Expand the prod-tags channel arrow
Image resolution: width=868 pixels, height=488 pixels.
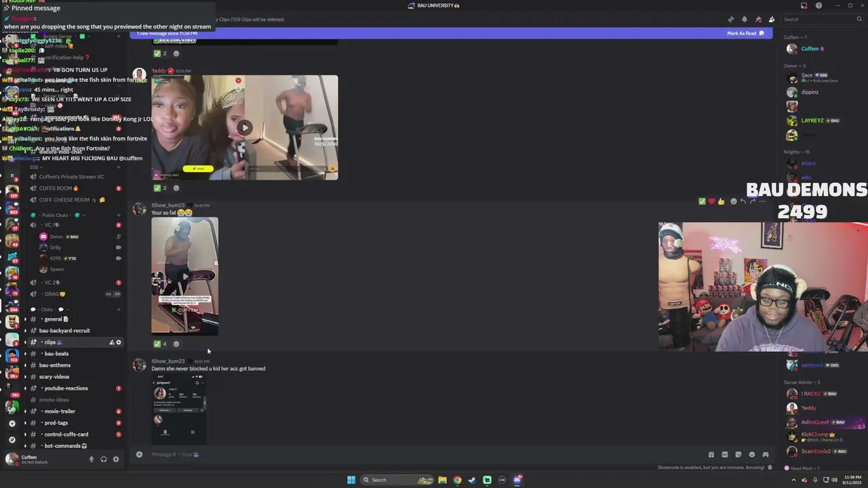click(26, 423)
